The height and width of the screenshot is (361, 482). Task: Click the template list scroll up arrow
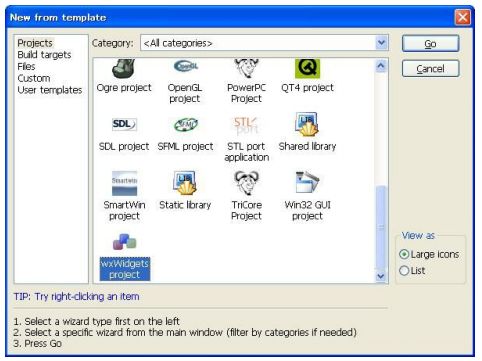[x=381, y=66]
